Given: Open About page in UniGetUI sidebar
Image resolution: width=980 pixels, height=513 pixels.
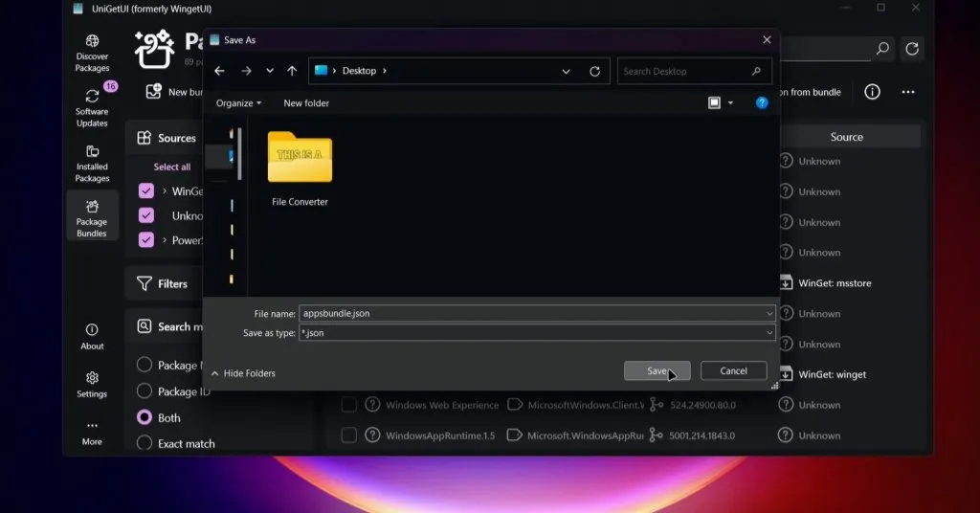Looking at the screenshot, I should click(x=92, y=337).
